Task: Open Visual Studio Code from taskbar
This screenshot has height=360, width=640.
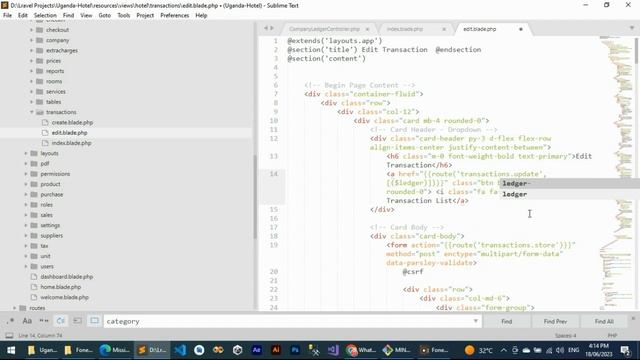Action: pyautogui.click(x=180, y=350)
